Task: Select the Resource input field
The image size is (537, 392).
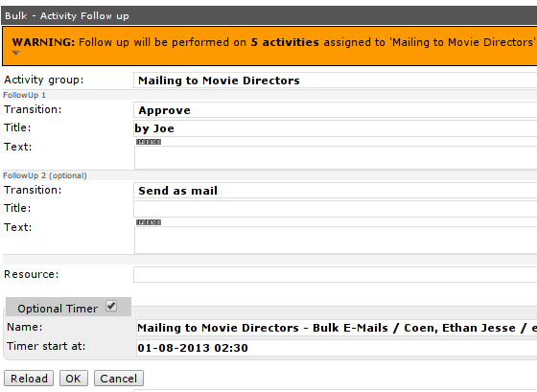Action: (x=336, y=274)
